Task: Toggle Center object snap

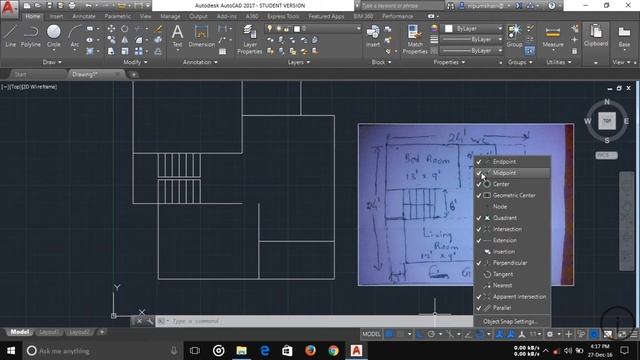Action: coord(512,184)
